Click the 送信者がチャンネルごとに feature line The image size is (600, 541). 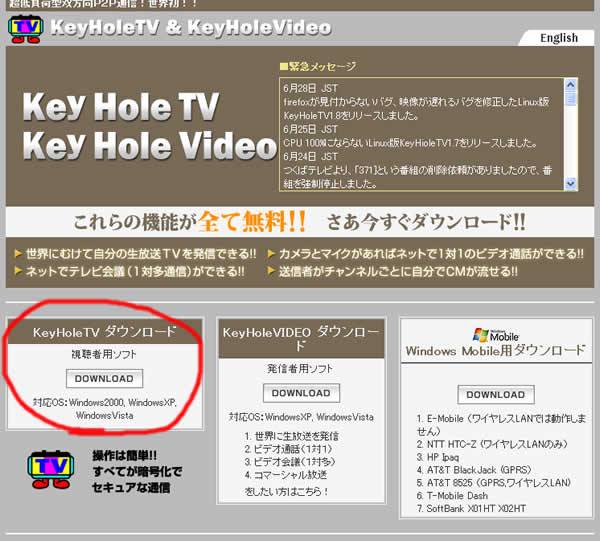(x=393, y=271)
